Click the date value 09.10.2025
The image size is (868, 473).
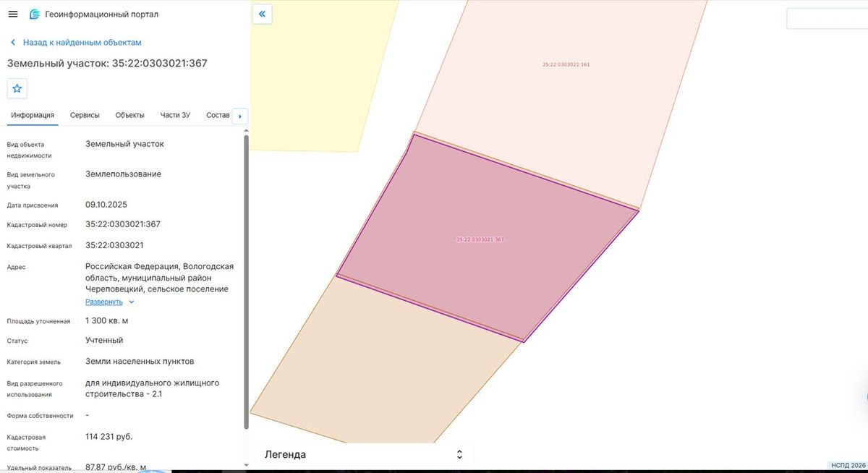(x=106, y=205)
